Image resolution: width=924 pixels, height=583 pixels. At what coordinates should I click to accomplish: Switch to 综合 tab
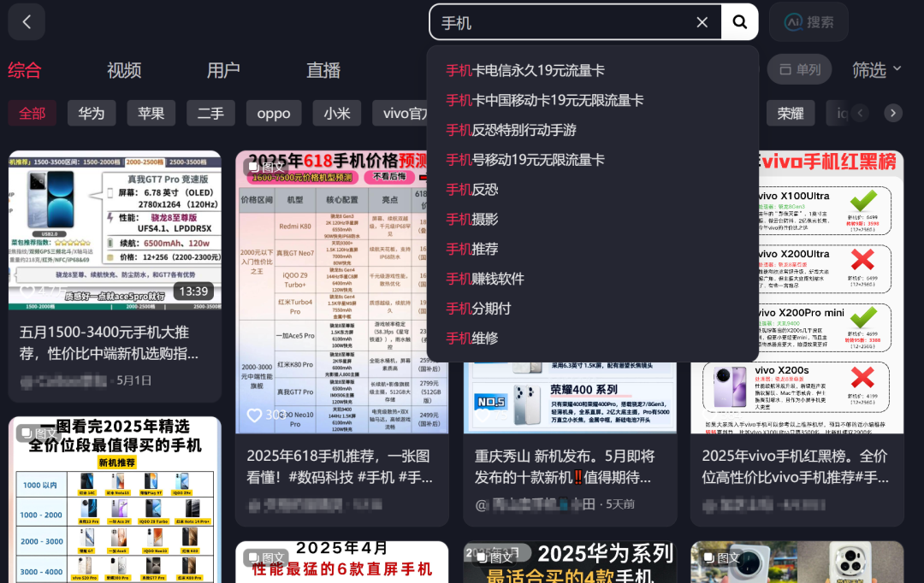pyautogui.click(x=24, y=70)
